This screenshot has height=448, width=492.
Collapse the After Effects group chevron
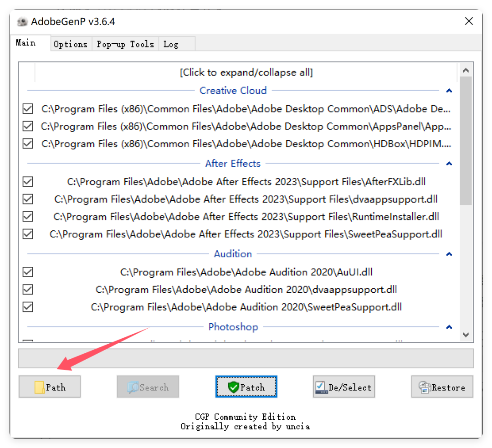tap(449, 163)
